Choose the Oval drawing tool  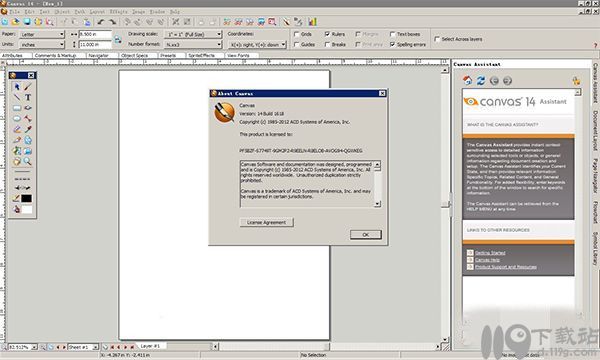pos(17,119)
